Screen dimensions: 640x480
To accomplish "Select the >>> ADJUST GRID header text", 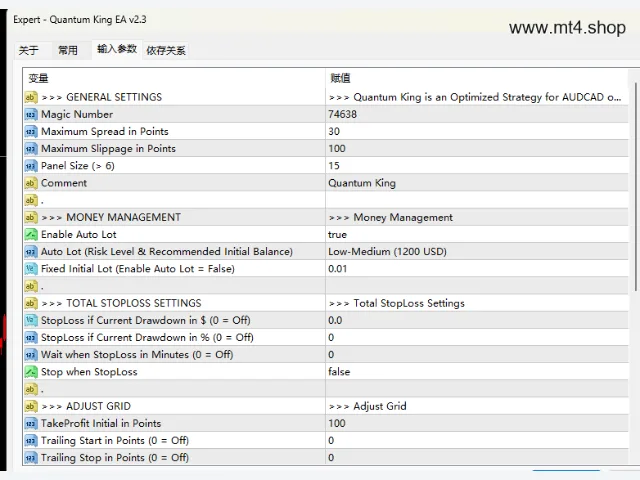I will pos(86,406).
